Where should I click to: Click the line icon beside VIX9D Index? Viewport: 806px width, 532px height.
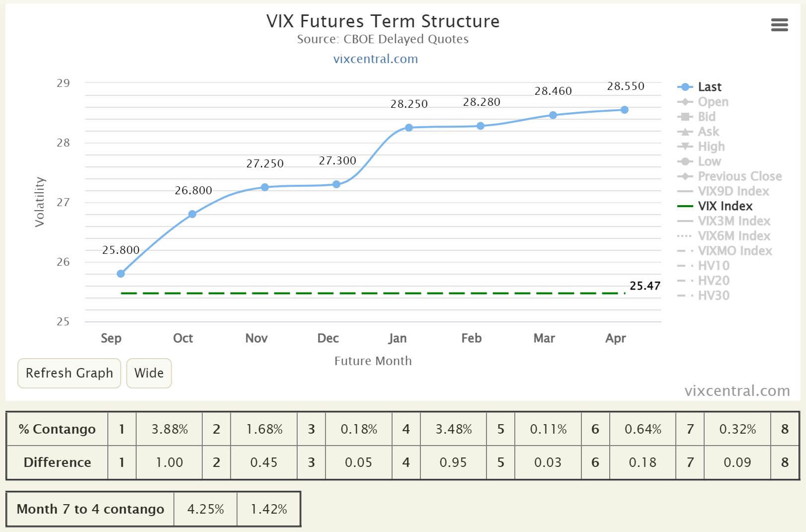685,191
